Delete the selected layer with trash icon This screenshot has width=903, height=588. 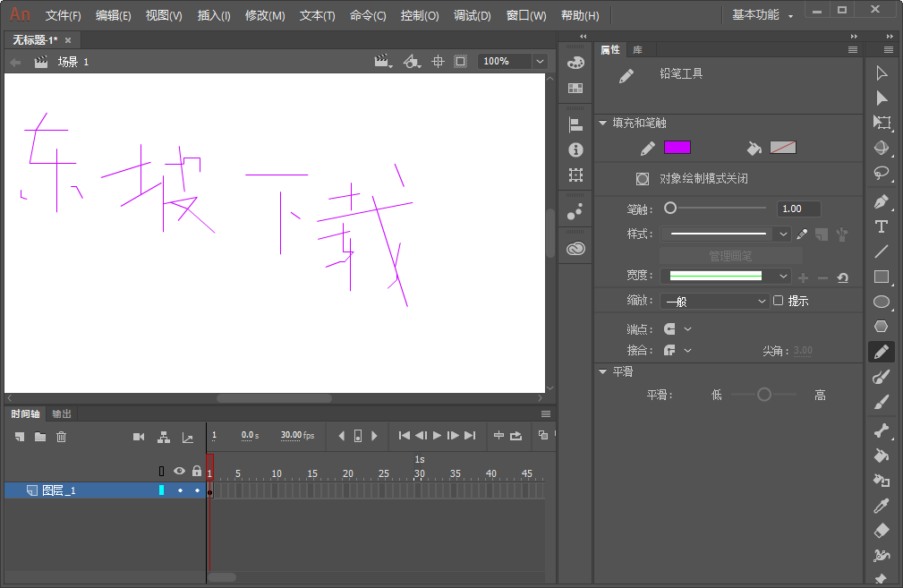(x=61, y=438)
